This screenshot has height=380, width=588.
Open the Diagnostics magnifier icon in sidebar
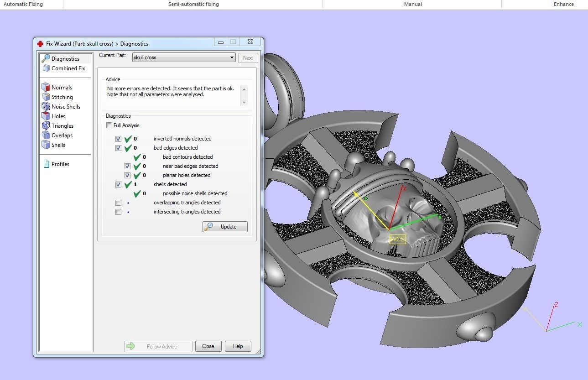click(x=46, y=58)
